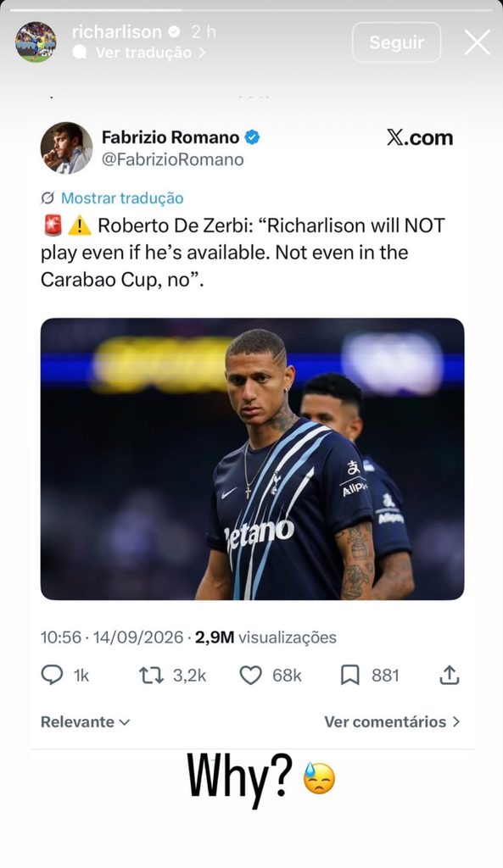
Task: Like the post with the heart icon
Action: tap(250, 676)
